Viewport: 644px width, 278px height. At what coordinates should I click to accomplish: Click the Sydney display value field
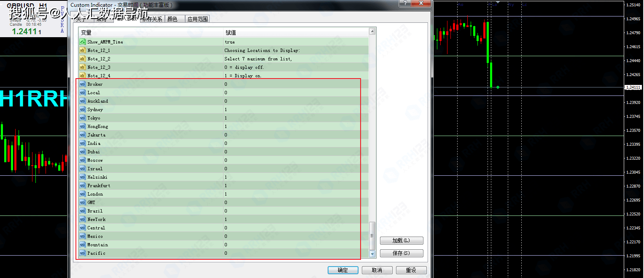point(295,109)
